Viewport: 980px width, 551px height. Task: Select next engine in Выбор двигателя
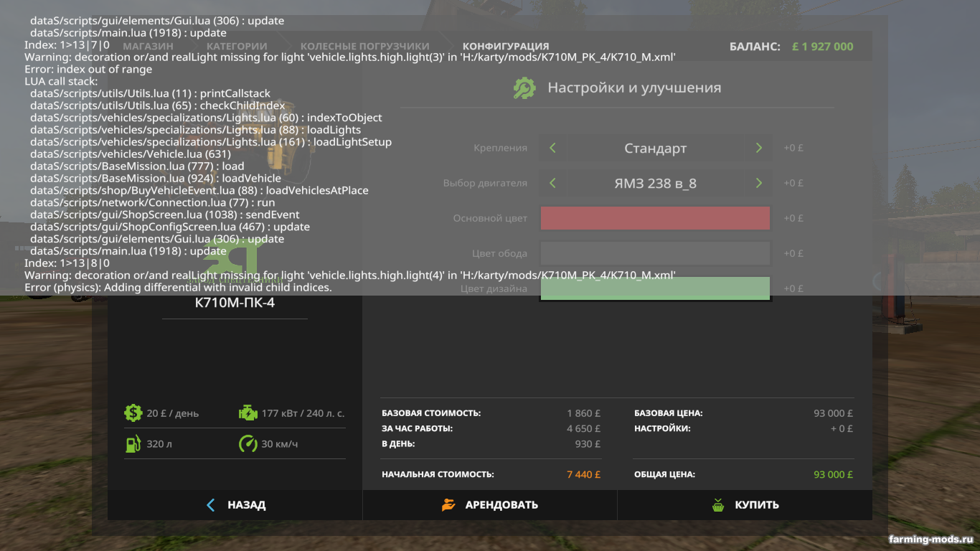(759, 183)
